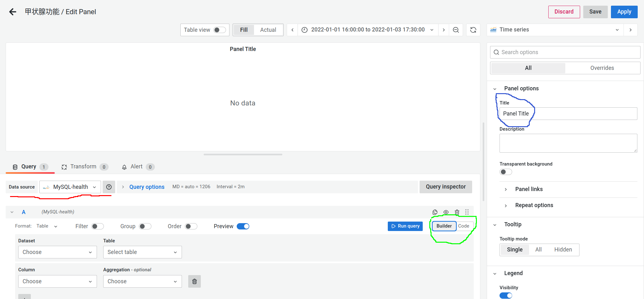The width and height of the screenshot is (644, 299).
Task: Enable the Table view switch
Action: coord(220,30)
